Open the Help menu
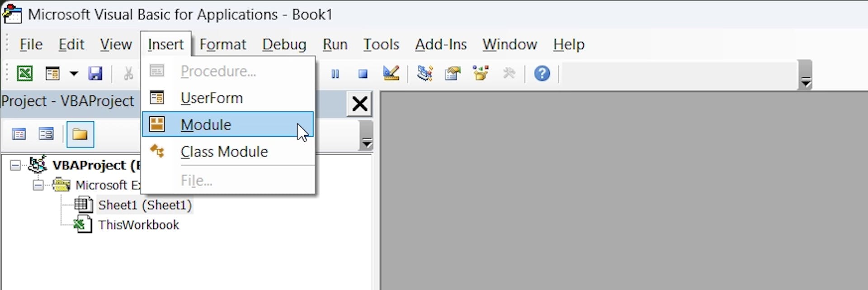868x290 pixels. [x=569, y=44]
